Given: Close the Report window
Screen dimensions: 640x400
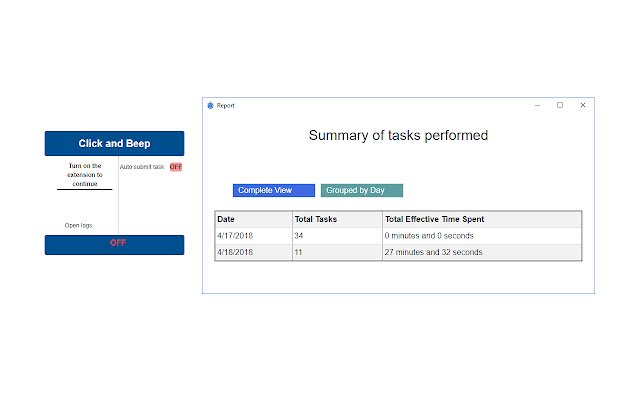Looking at the screenshot, I should point(583,105).
